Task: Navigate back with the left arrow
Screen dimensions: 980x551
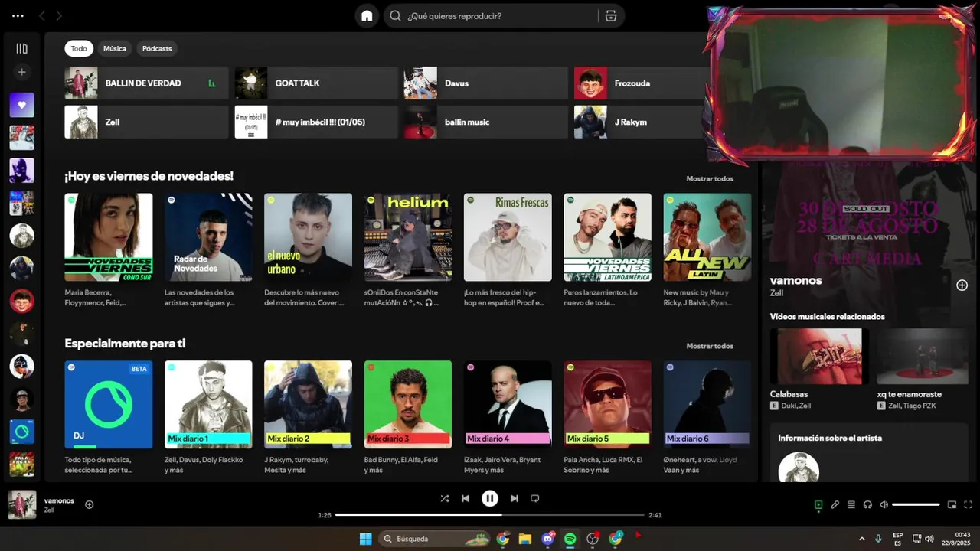Action: click(x=42, y=16)
